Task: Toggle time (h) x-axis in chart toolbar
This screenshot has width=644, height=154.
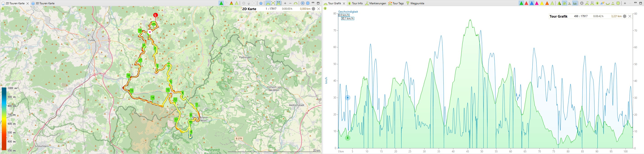Action: [570, 3]
